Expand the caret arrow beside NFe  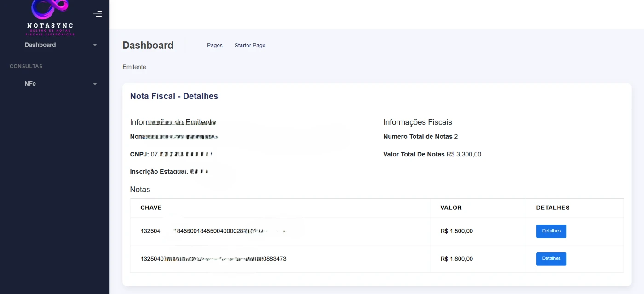95,84
